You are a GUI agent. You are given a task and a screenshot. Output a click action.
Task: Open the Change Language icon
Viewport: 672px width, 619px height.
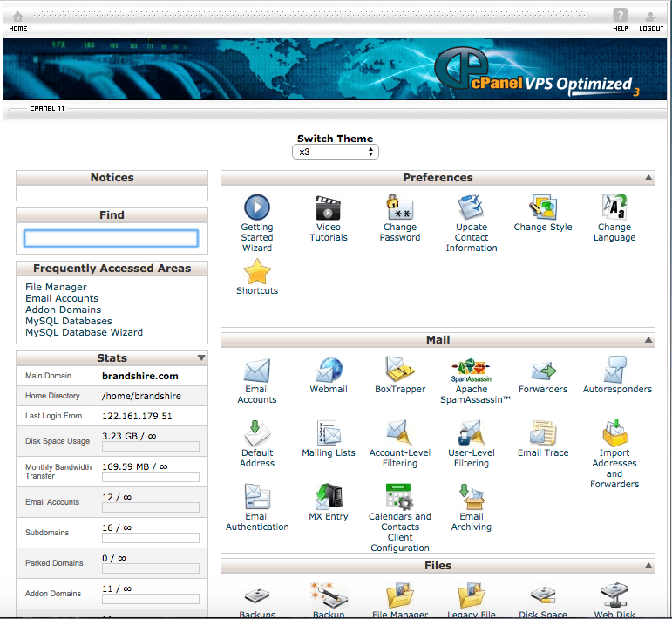[614, 207]
